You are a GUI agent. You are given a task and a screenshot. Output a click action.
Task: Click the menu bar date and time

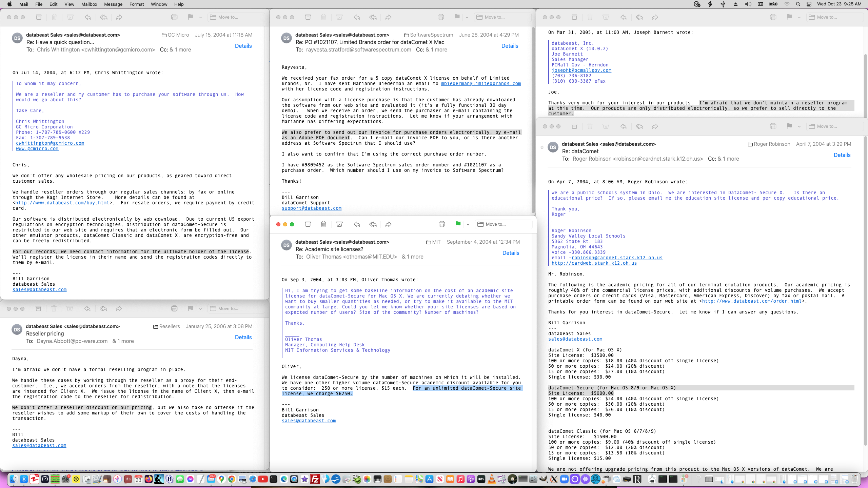point(839,4)
